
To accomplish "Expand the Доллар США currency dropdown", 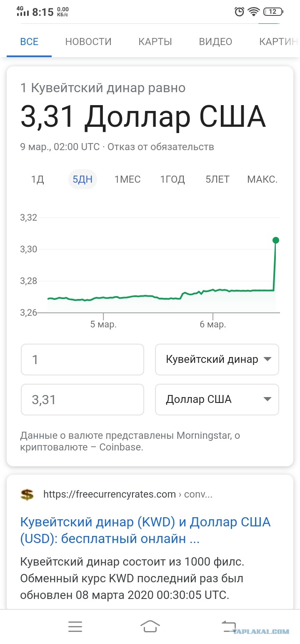I will tap(217, 400).
